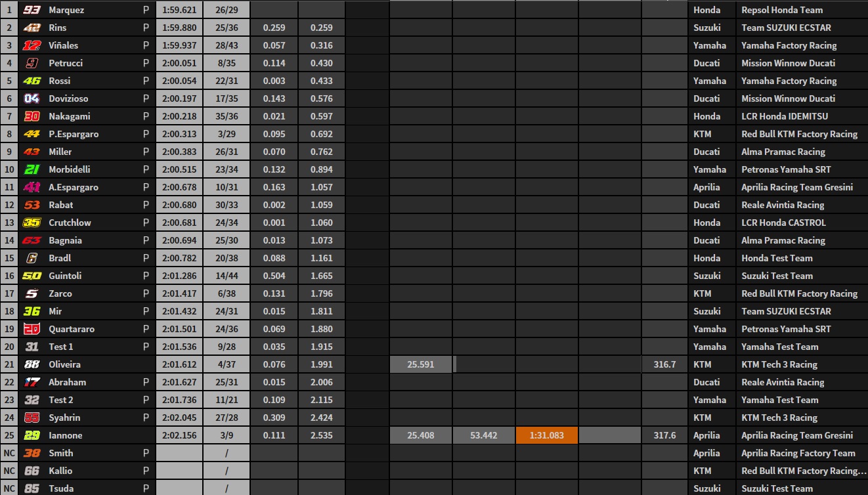Viewport: 868px width, 495px height.
Task: Click Oliveira's number 88 badge
Action: (32, 364)
